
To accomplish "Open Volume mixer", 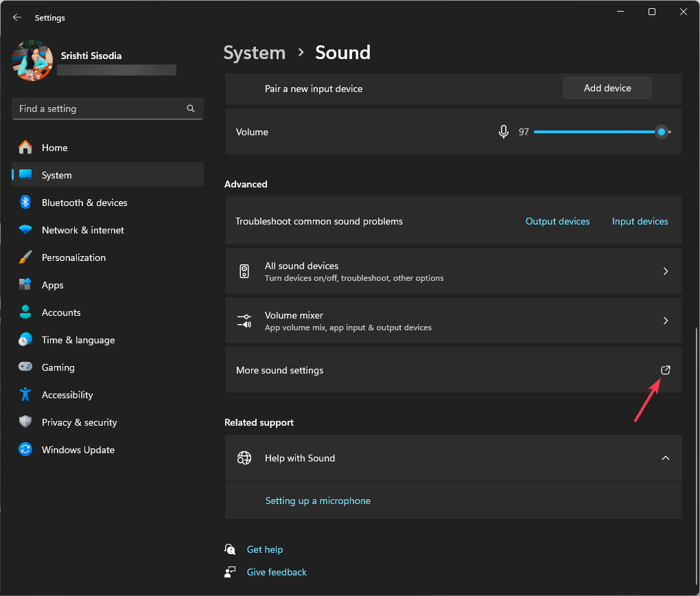I will (454, 321).
